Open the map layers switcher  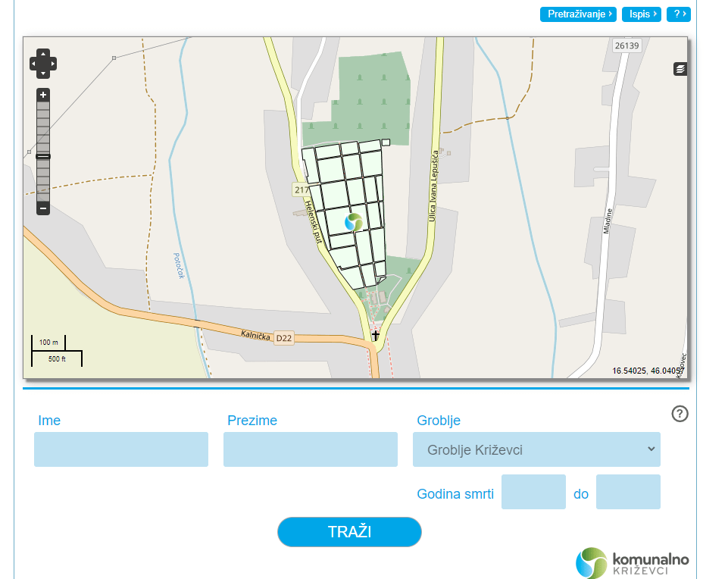point(680,69)
